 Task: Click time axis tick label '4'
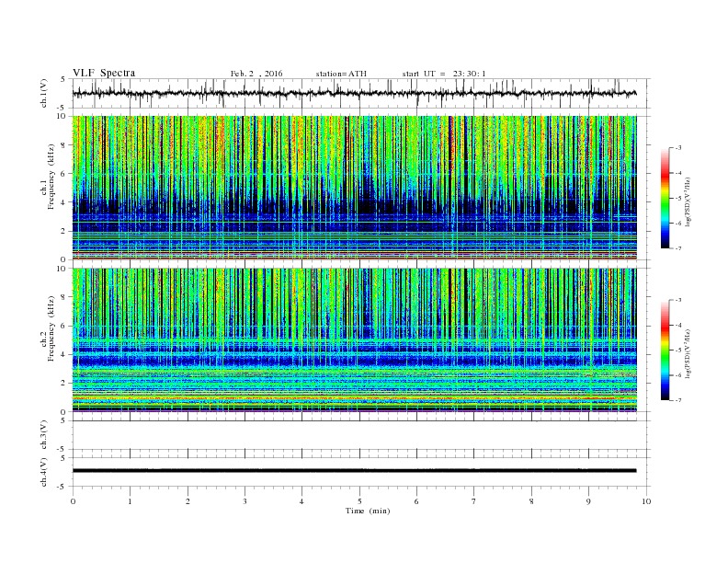[x=301, y=501]
